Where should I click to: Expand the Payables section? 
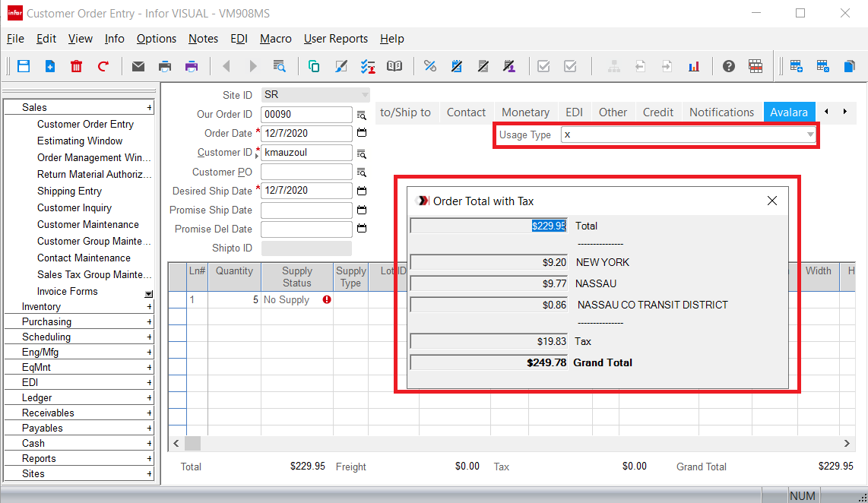150,429
